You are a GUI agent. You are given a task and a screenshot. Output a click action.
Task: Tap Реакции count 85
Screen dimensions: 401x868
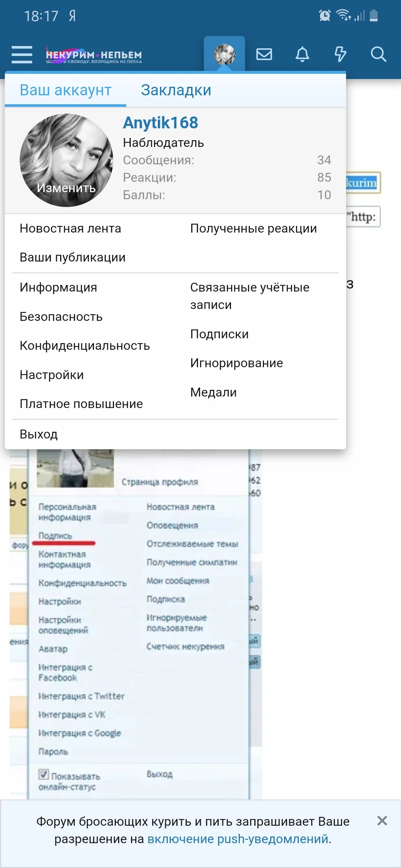pyautogui.click(x=324, y=177)
